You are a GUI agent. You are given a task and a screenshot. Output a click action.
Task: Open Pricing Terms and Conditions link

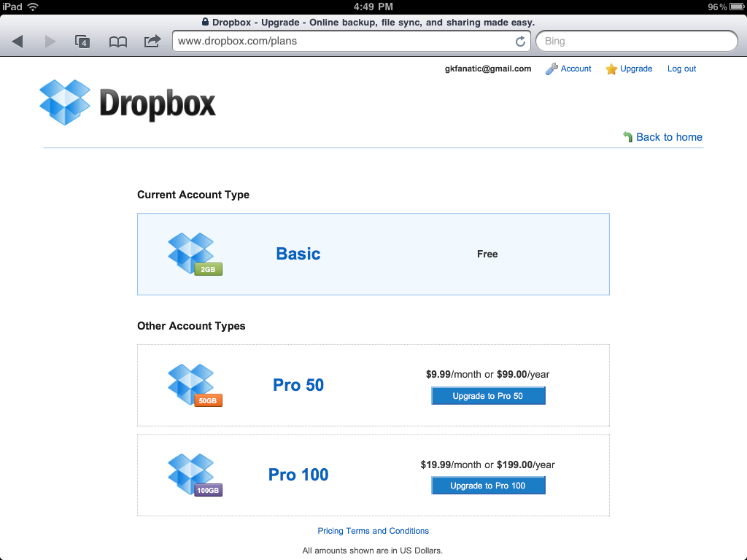(x=373, y=531)
